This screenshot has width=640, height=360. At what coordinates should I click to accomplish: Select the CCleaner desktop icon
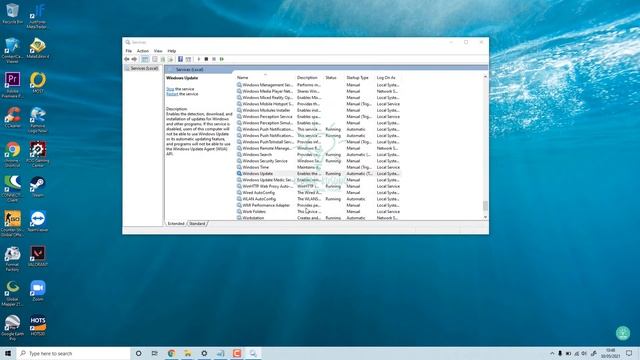12,118
